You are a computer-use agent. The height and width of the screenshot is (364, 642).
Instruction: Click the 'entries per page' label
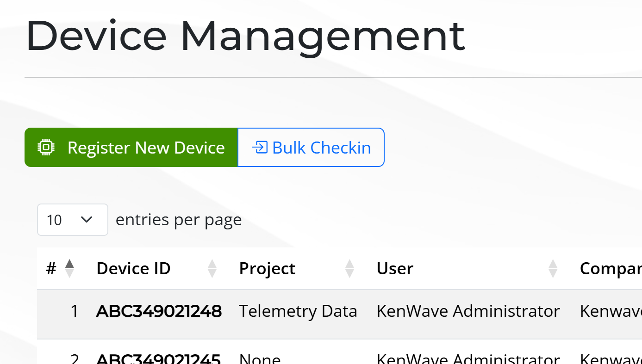click(x=179, y=220)
